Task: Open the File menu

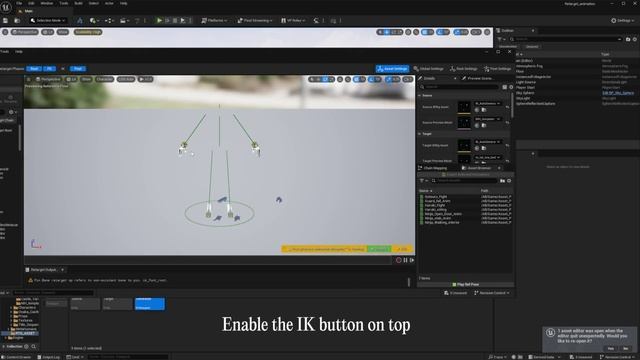Action: coord(19,3)
